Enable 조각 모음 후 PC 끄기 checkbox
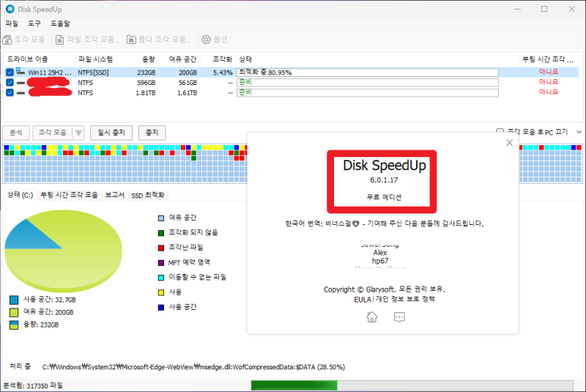586x392 pixels. pos(500,131)
